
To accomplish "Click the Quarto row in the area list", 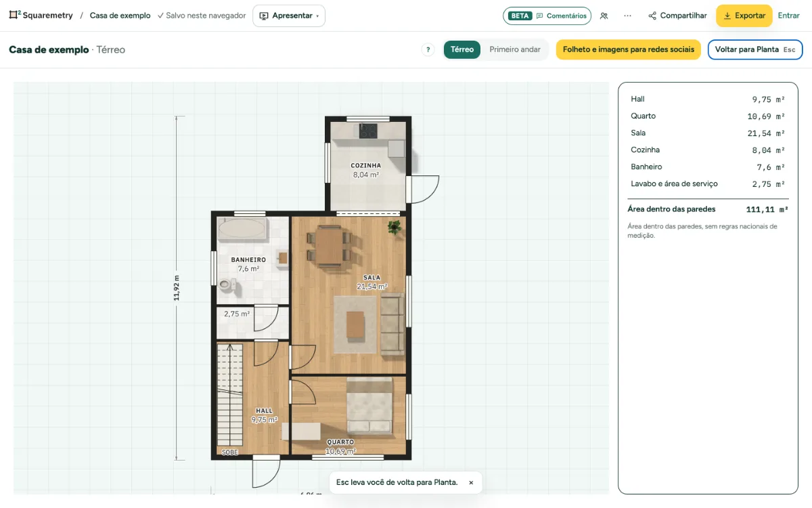I will point(708,116).
